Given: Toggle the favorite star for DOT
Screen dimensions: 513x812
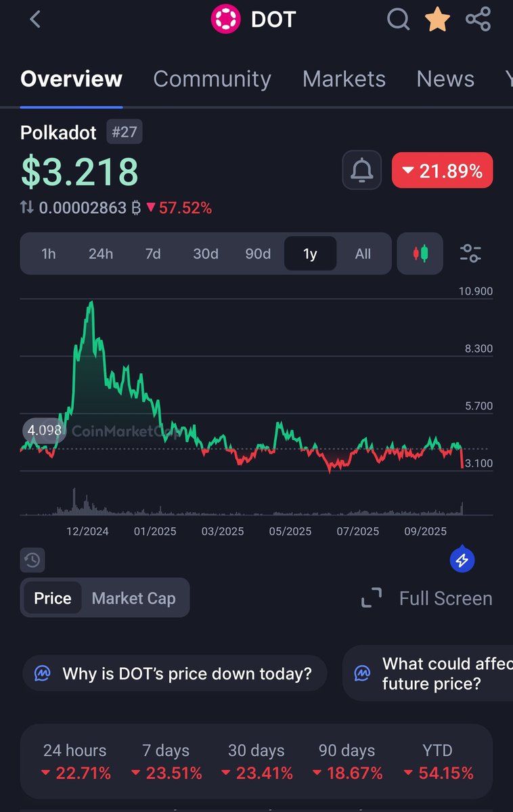Looking at the screenshot, I should click(437, 20).
